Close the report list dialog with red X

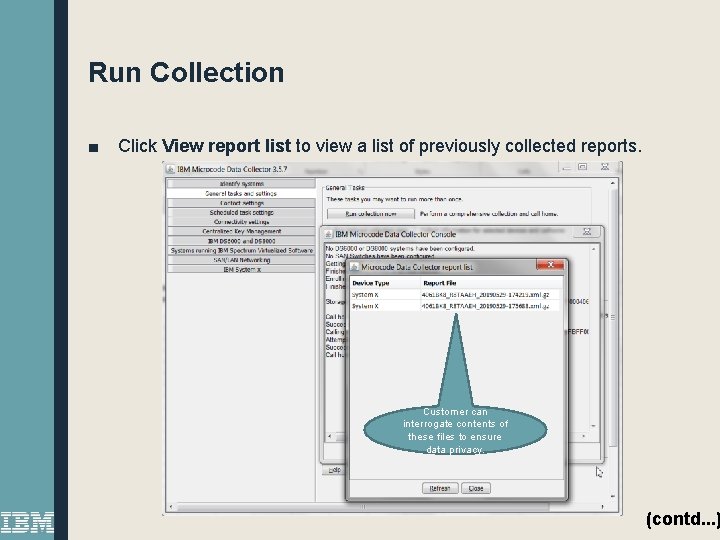click(550, 265)
